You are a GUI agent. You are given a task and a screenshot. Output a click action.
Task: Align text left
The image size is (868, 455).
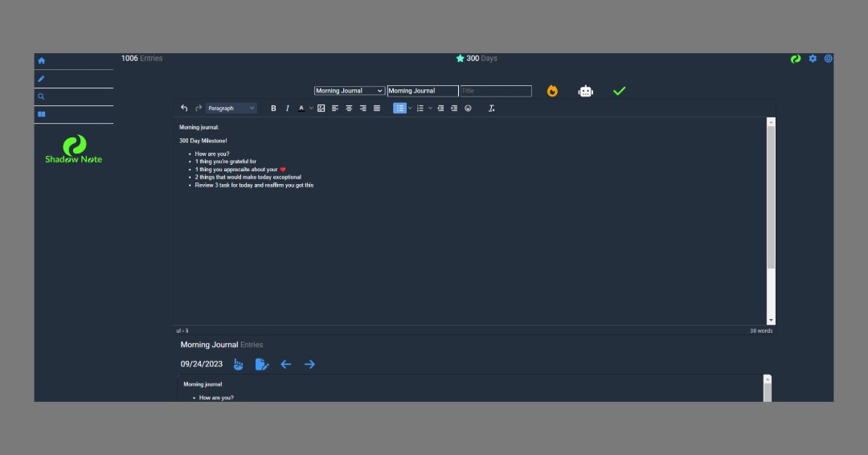point(335,109)
